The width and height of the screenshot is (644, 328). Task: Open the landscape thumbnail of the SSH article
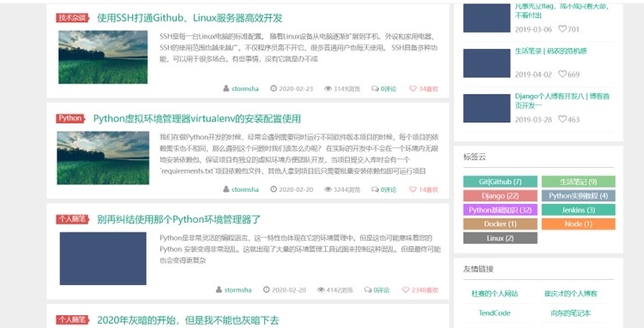103,57
